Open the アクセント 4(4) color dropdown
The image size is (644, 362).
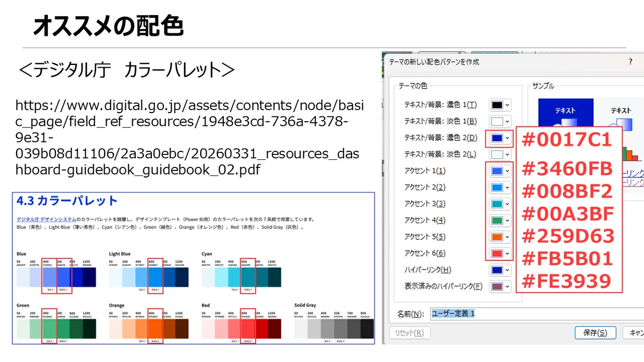500,220
